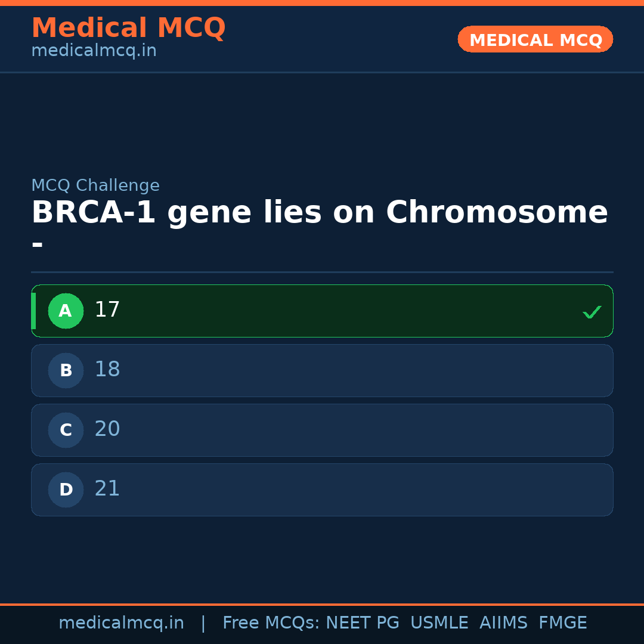Click the BRCA-1 gene question text

coord(320,213)
